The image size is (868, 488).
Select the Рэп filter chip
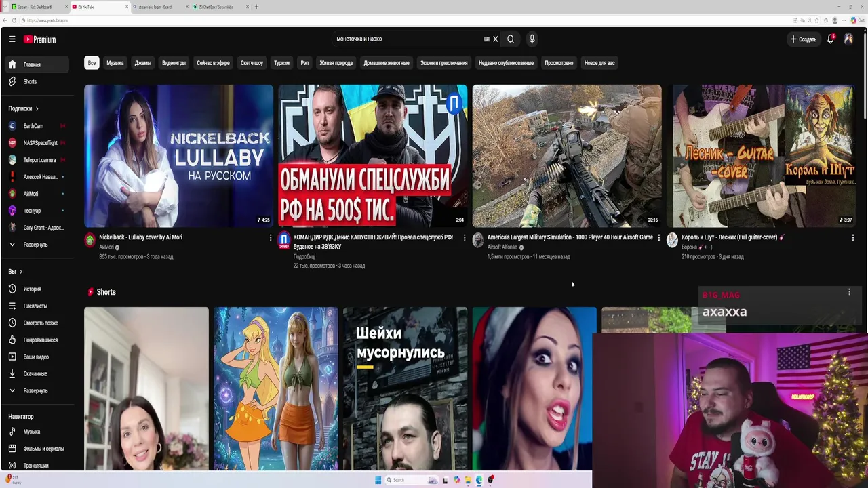point(304,63)
